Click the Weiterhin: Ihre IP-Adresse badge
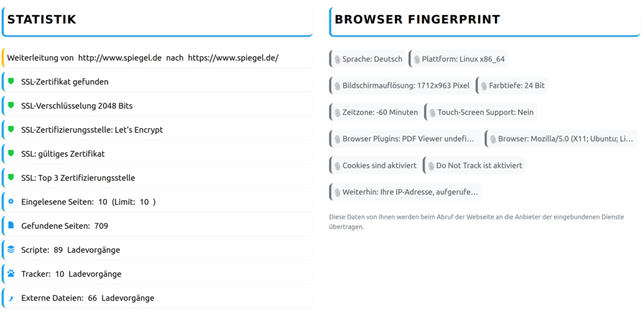This screenshot has height=315, width=644. [405, 192]
